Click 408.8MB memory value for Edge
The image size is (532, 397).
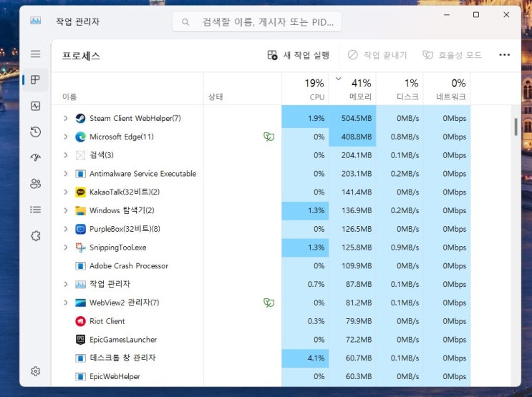pyautogui.click(x=357, y=137)
